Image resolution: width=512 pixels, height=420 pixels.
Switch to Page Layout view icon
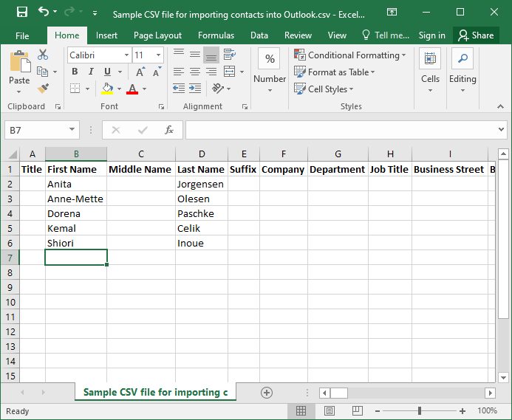330,411
